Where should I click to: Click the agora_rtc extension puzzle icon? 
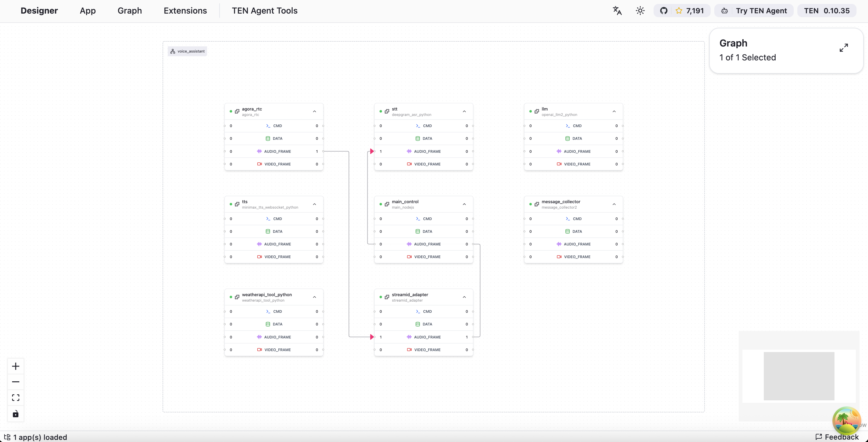point(237,111)
